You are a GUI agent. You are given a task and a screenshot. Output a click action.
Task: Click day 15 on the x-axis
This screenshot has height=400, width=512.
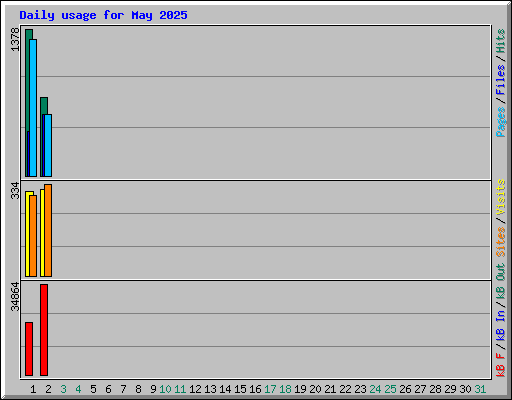(x=240, y=389)
